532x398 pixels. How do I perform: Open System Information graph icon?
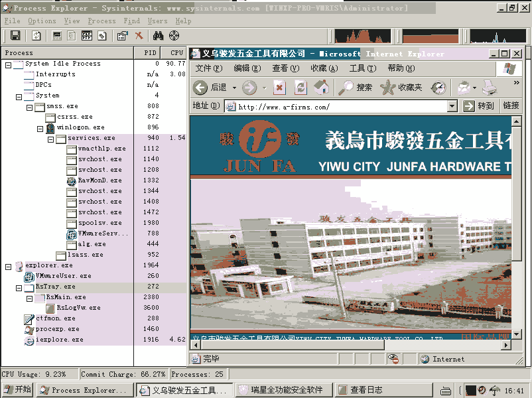(56, 36)
